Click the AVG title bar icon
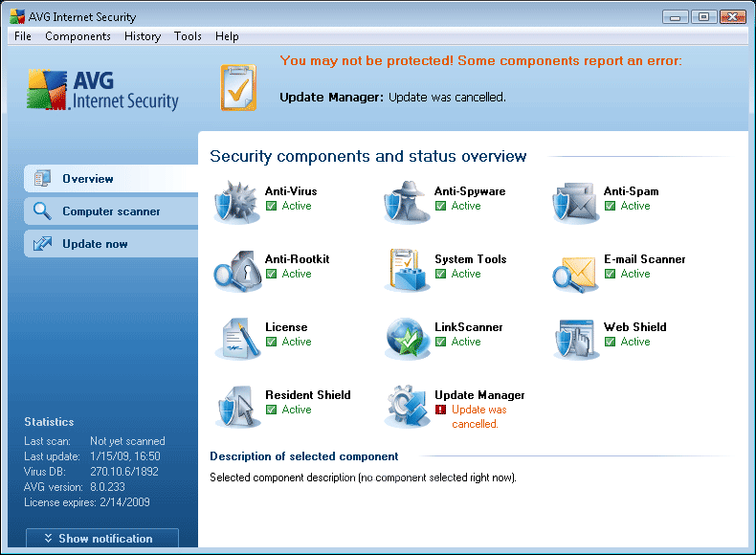756x555 pixels. click(17, 16)
